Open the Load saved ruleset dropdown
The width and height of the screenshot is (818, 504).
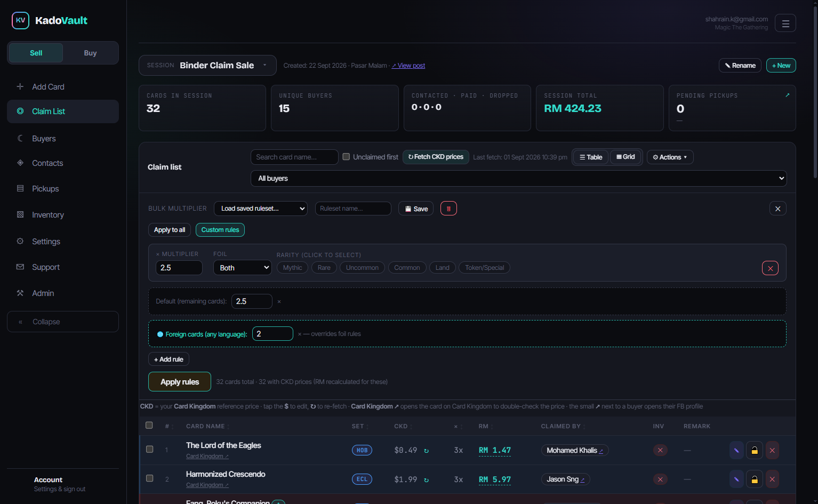tap(261, 209)
